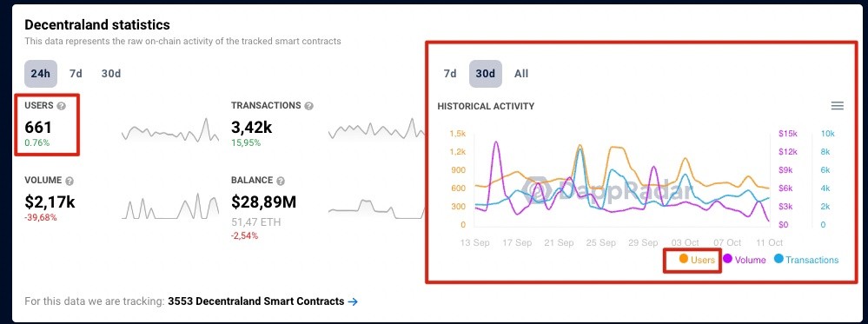Open the 3553 Decentraland Smart Contracts link
This screenshot has width=868, height=324.
pyautogui.click(x=255, y=301)
